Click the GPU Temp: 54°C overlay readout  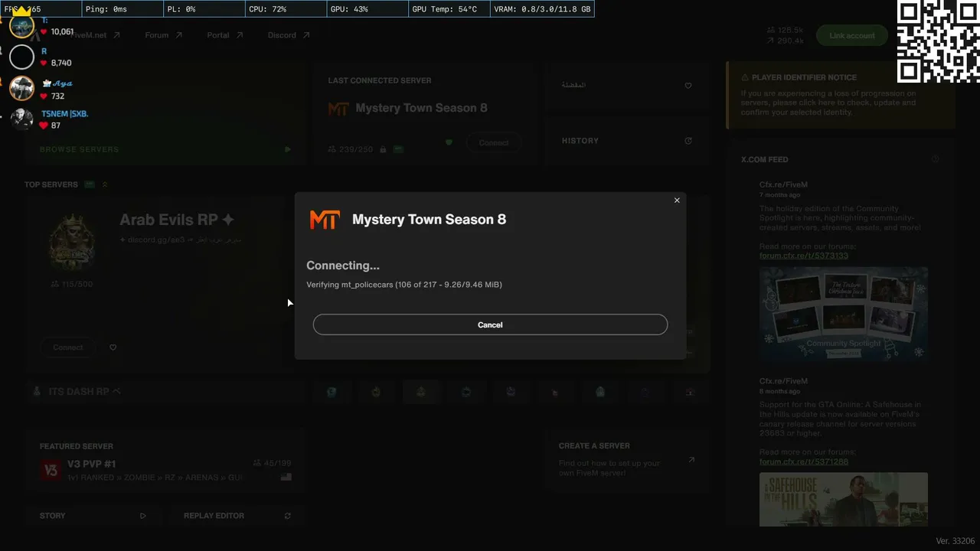coord(448,9)
